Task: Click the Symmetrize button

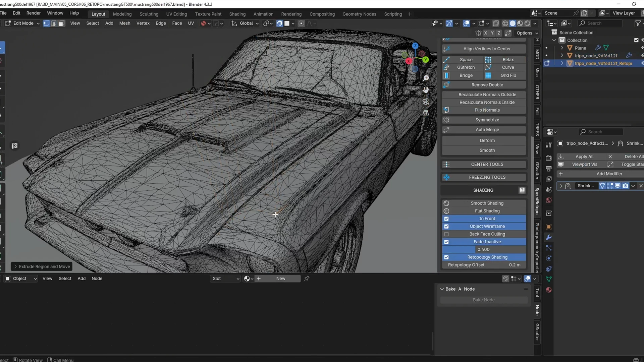Action: click(484, 120)
